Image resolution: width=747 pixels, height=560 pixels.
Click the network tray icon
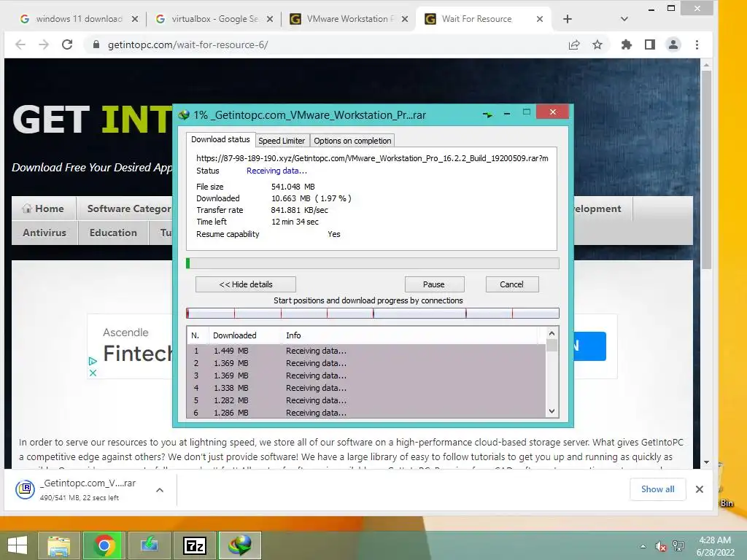click(x=678, y=546)
